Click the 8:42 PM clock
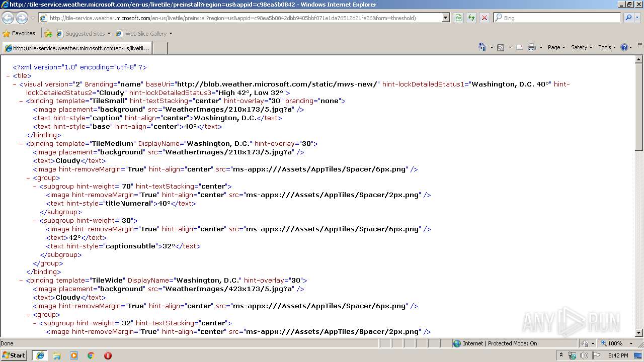Screen dimensions: 644x362 [618, 355]
